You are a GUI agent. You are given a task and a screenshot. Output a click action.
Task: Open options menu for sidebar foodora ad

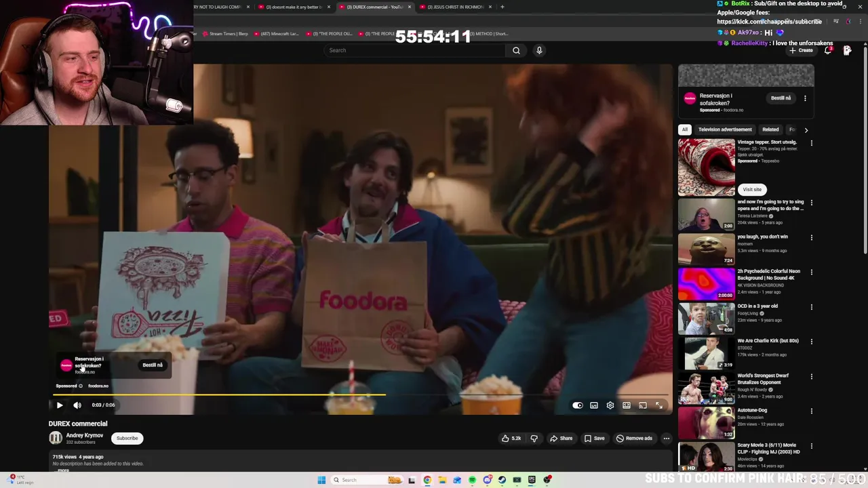coord(805,98)
